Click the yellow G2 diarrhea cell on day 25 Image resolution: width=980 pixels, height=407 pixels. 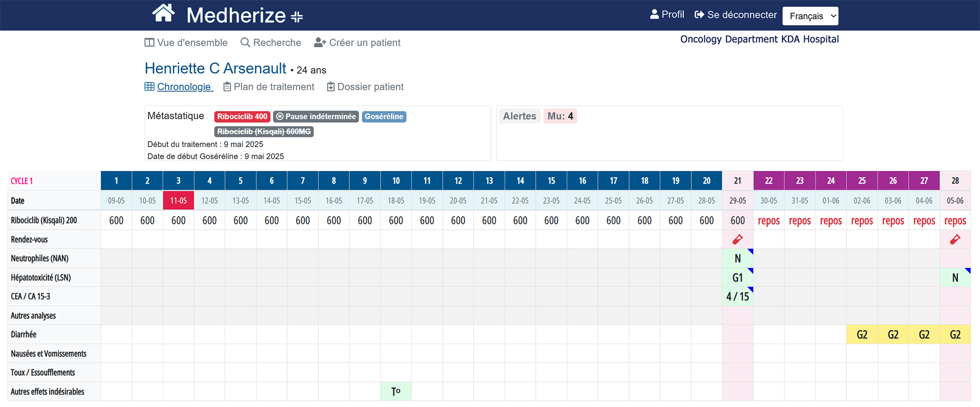pyautogui.click(x=862, y=335)
